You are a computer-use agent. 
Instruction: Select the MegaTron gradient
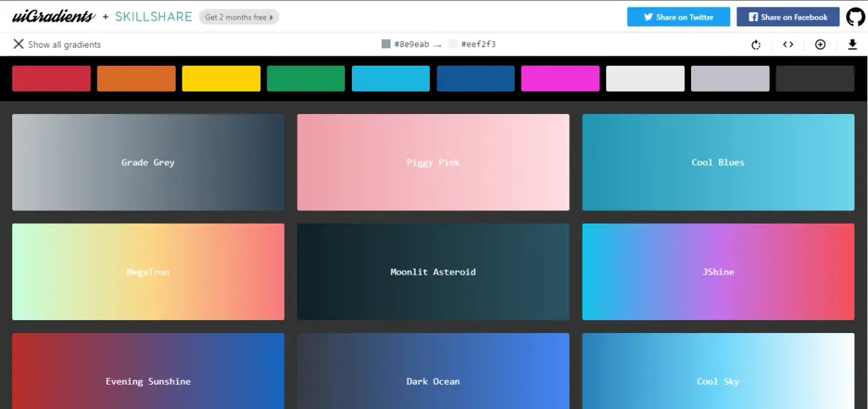point(148,272)
